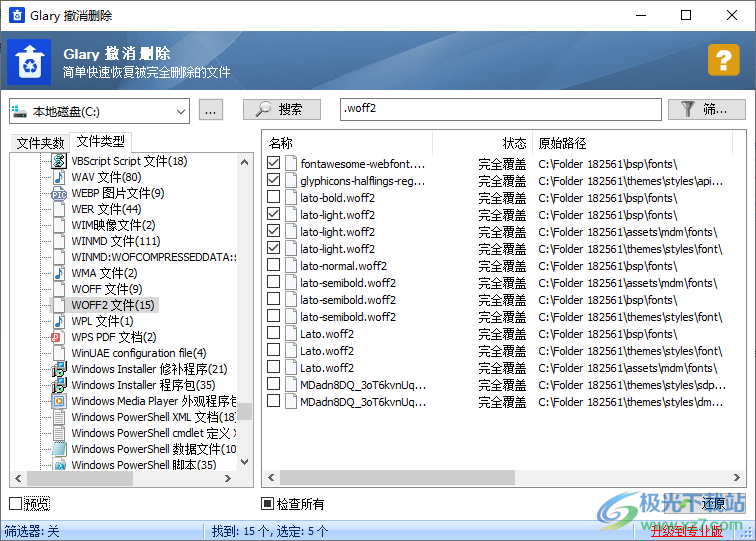Click the Windows Installer 修补程序 icon

(59, 369)
